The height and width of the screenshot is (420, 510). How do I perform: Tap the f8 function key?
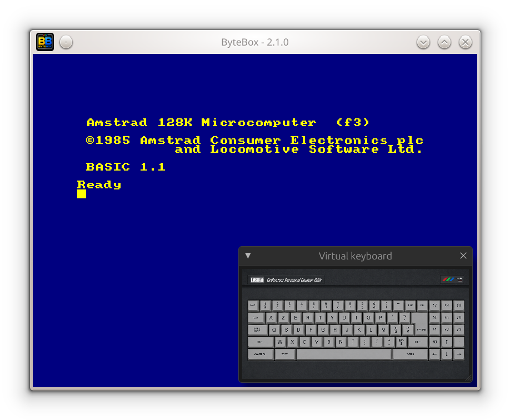tap(447, 306)
